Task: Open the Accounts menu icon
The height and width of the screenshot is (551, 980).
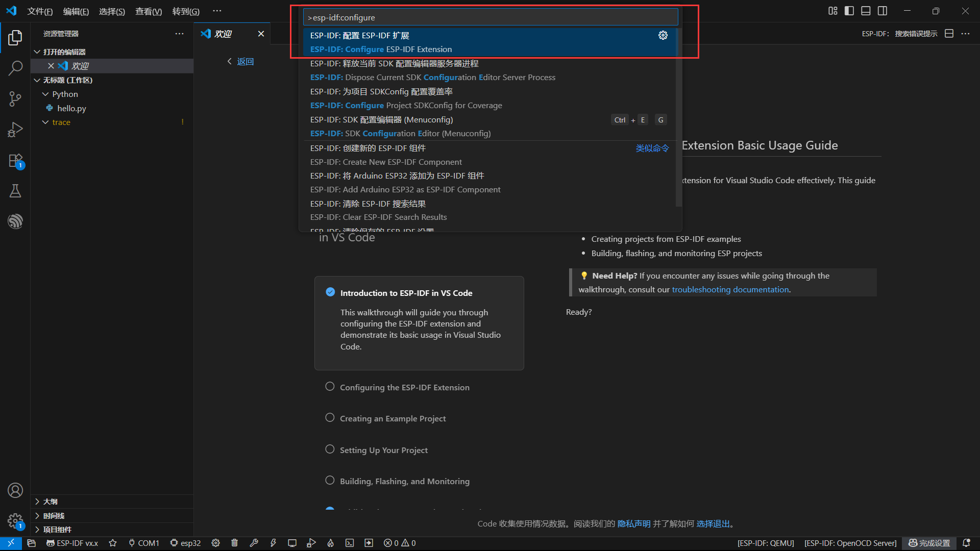Action: coord(15,490)
